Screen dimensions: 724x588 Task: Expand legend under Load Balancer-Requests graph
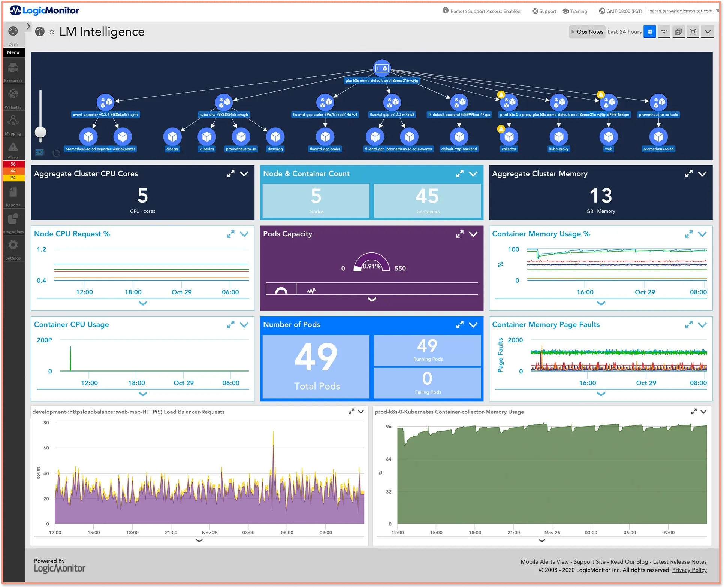[199, 540]
